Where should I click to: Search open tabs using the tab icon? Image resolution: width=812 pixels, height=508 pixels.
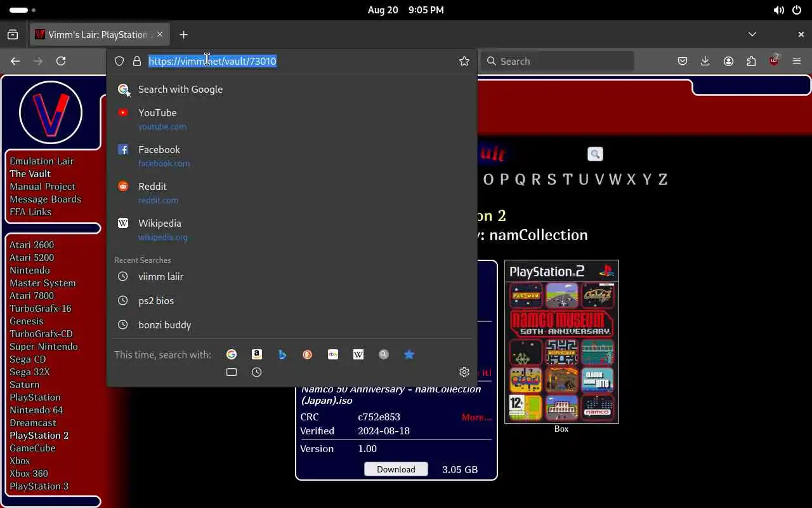pos(232,372)
